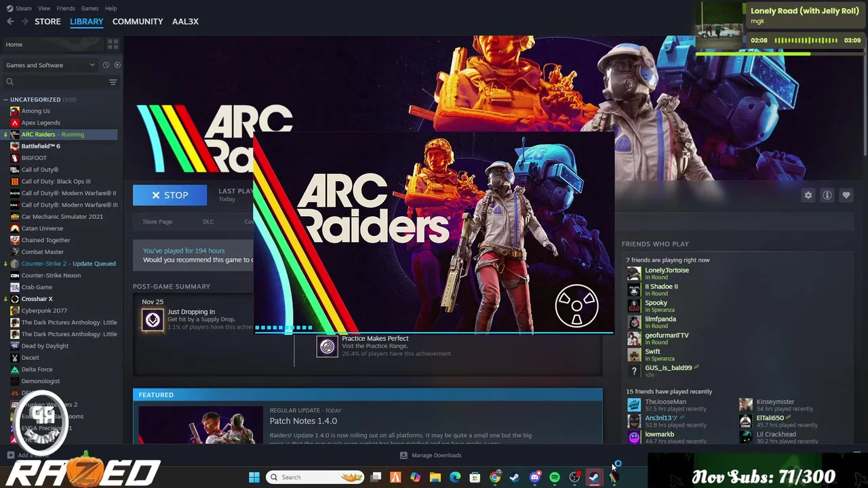This screenshot has width=868, height=488.
Task: Open the AAL3X profile tab
Action: tap(185, 22)
